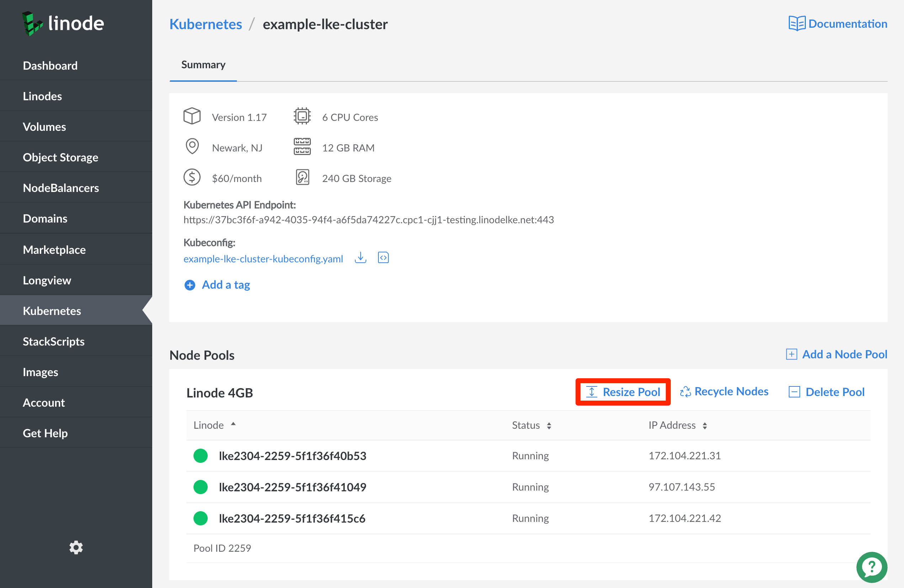Image resolution: width=904 pixels, height=588 pixels.
Task: Open the green help chat bubble
Action: (x=871, y=567)
